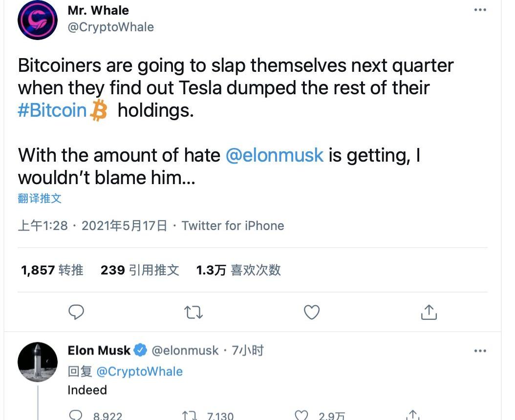Click the @CryptoWhale handle in the reply line

pos(139,371)
